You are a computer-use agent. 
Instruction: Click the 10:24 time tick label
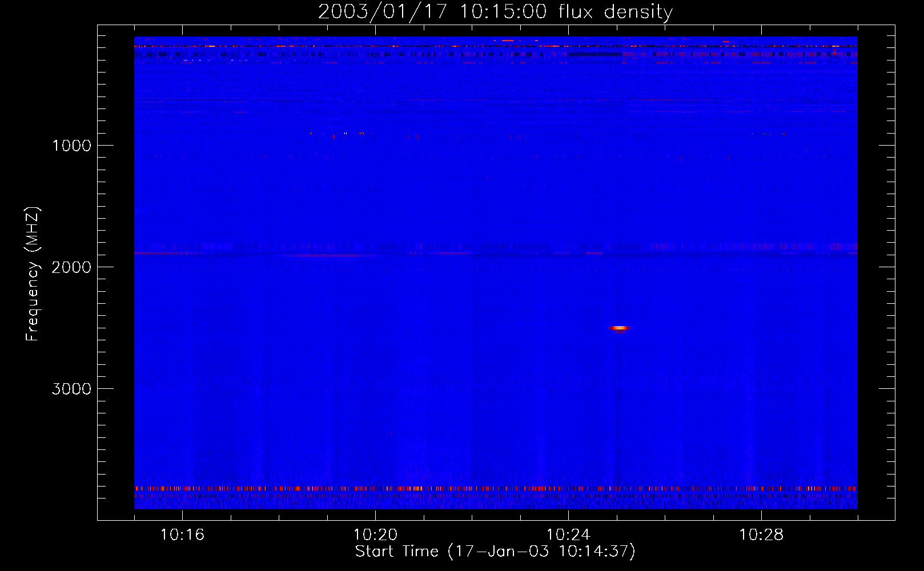click(568, 535)
